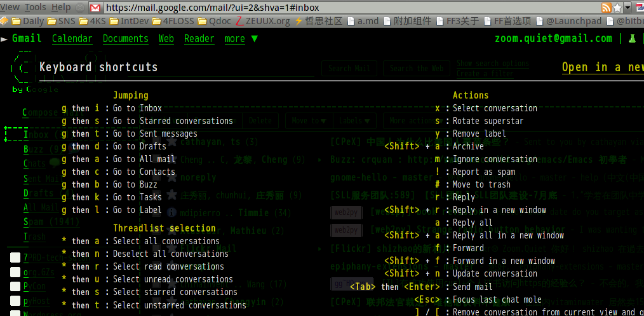Open the SNS bookmarks folder
644x316 pixels.
click(x=61, y=21)
